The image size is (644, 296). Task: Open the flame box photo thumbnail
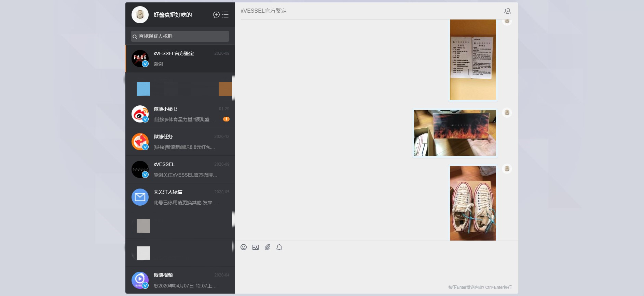tap(455, 133)
